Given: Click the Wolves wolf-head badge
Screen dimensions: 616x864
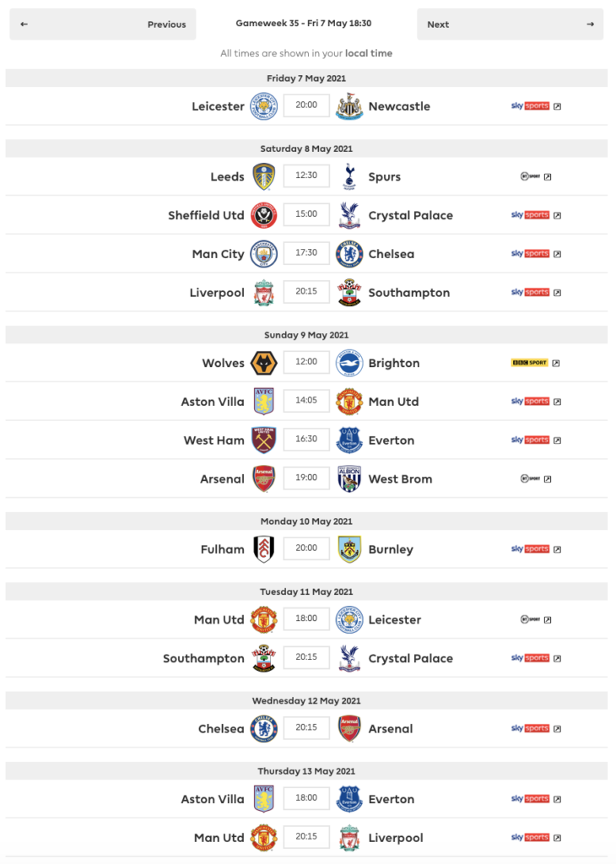Looking at the screenshot, I should point(264,363).
